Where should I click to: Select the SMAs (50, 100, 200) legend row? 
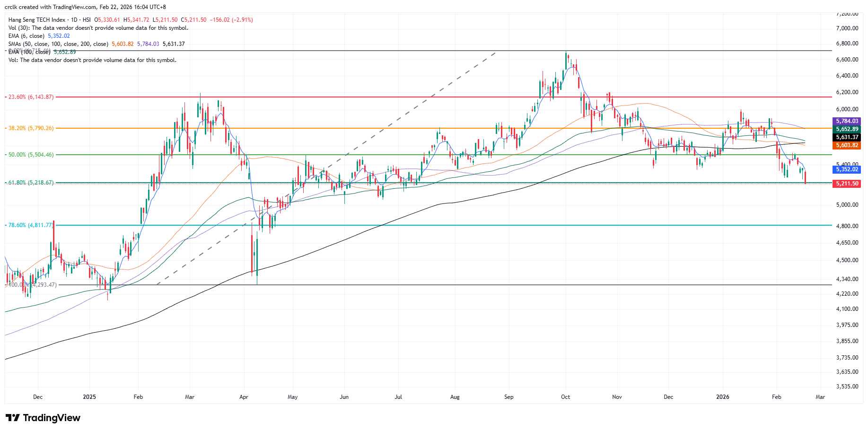click(58, 44)
